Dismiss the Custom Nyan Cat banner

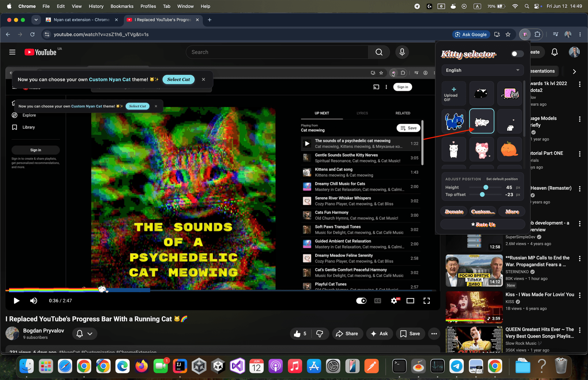pos(203,79)
